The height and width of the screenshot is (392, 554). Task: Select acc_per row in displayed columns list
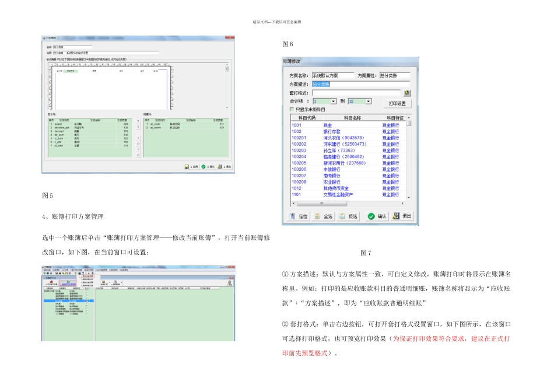(89, 124)
